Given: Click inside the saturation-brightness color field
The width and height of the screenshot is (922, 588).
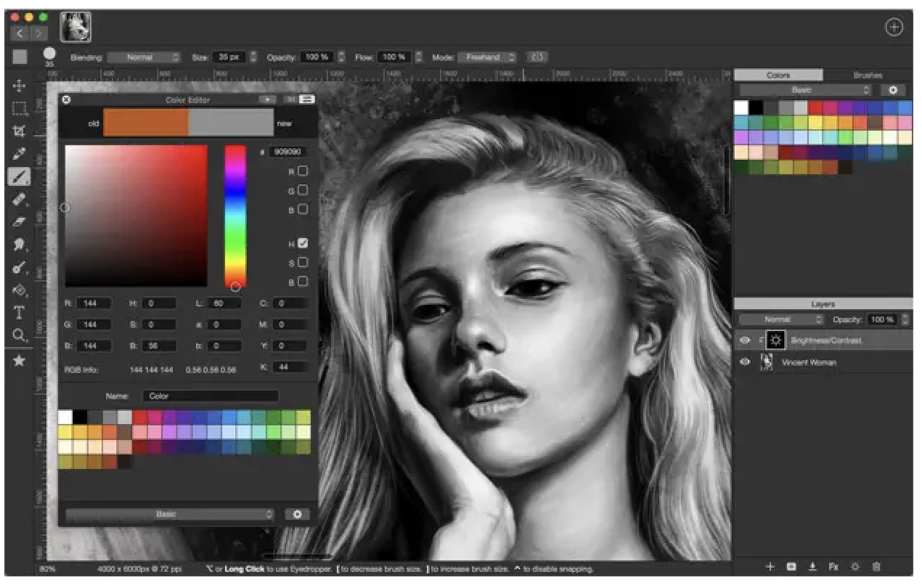Looking at the screenshot, I should [x=136, y=216].
